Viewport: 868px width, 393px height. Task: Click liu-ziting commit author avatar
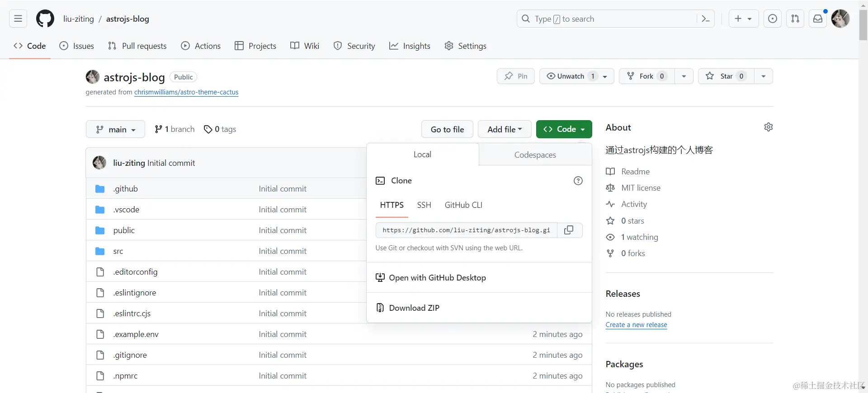pyautogui.click(x=99, y=163)
